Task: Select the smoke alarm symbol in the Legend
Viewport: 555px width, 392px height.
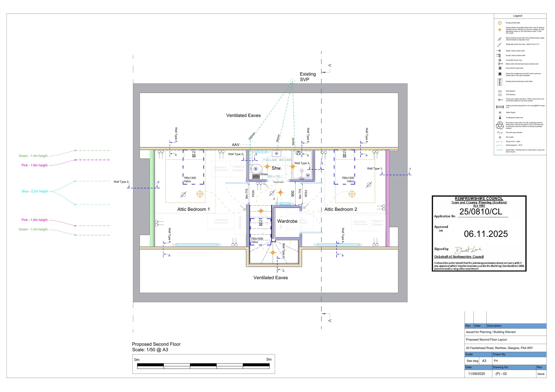Action: pos(500,39)
